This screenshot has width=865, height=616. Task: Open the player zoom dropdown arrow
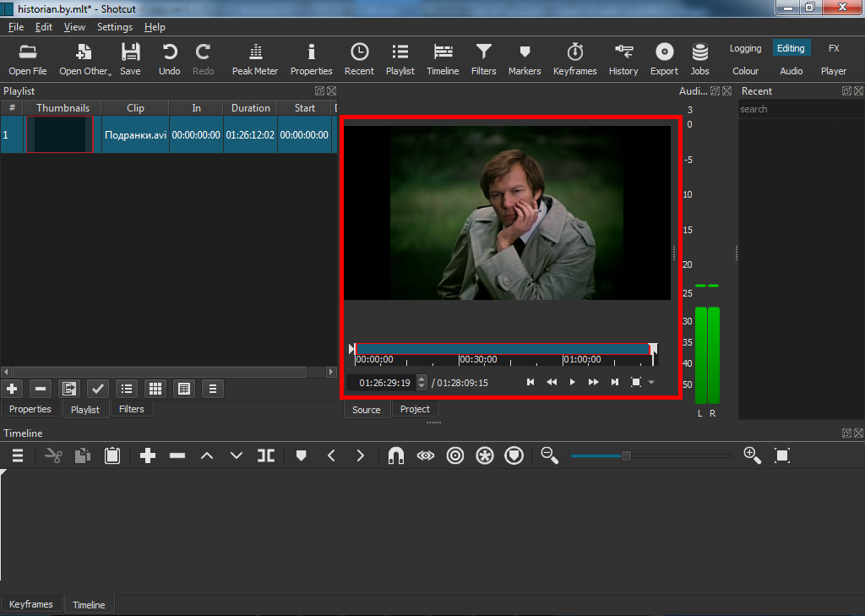point(651,383)
